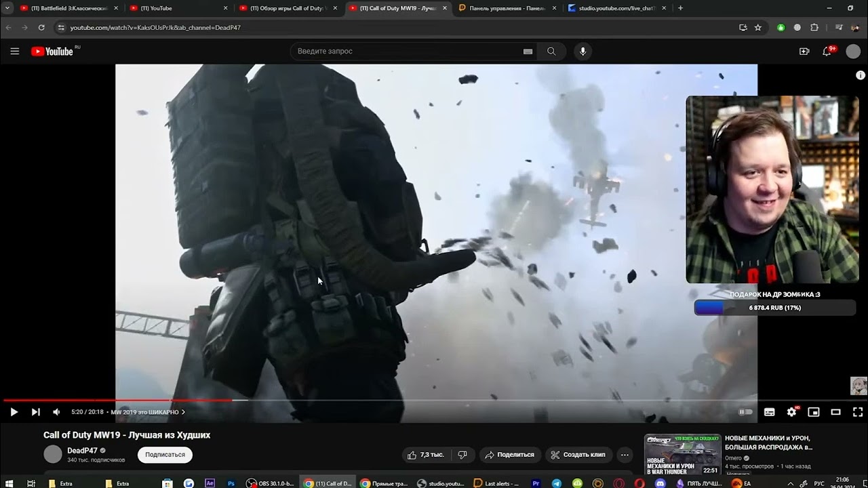Viewport: 868px width, 488px height.
Task: Switch to the '(11) YouTube' tab
Action: click(x=178, y=8)
